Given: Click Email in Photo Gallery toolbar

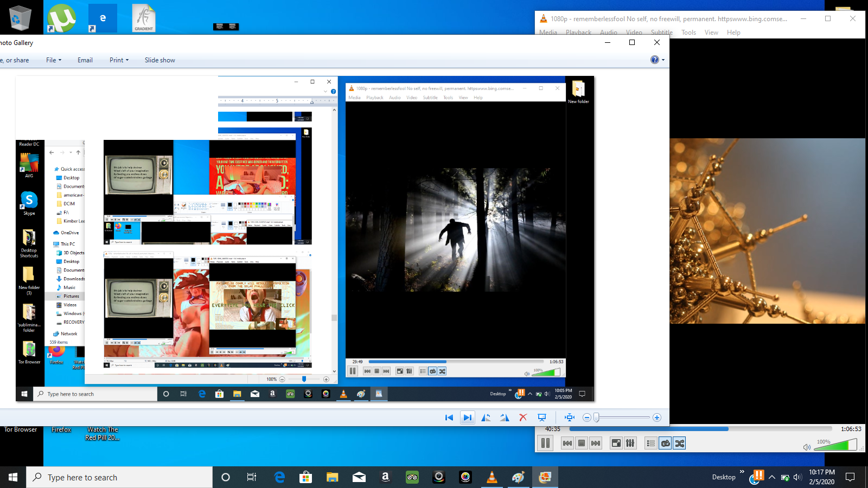Looking at the screenshot, I should 85,60.
